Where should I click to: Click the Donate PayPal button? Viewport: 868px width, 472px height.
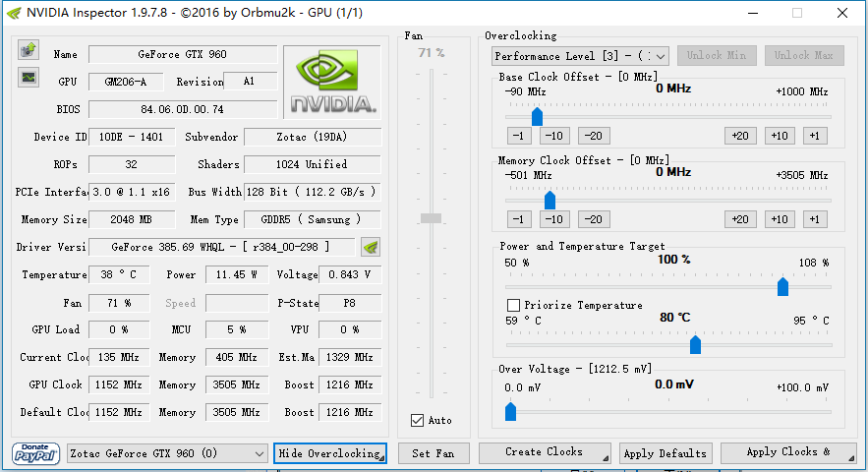coord(36,453)
